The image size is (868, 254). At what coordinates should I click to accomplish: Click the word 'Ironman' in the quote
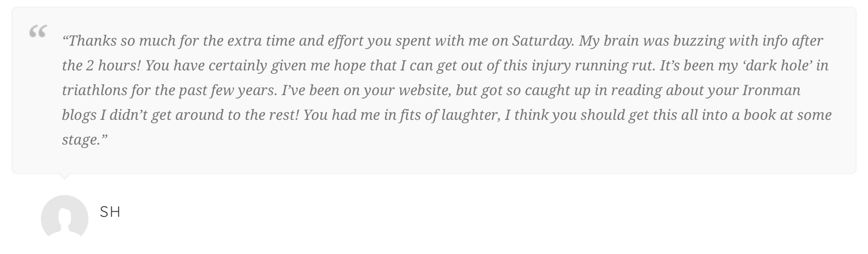(x=771, y=90)
